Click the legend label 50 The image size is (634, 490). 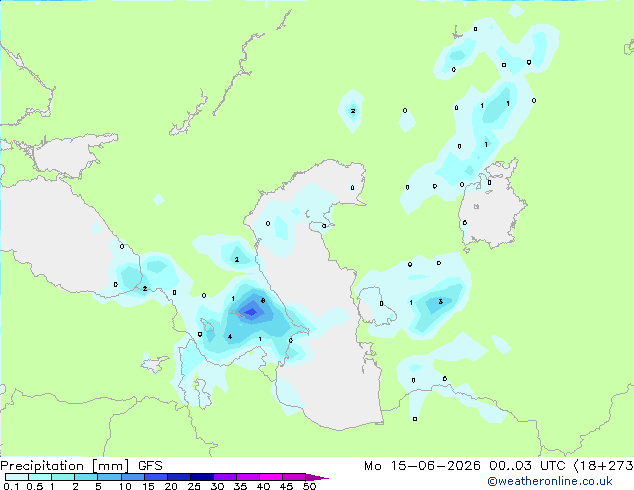click(x=310, y=486)
